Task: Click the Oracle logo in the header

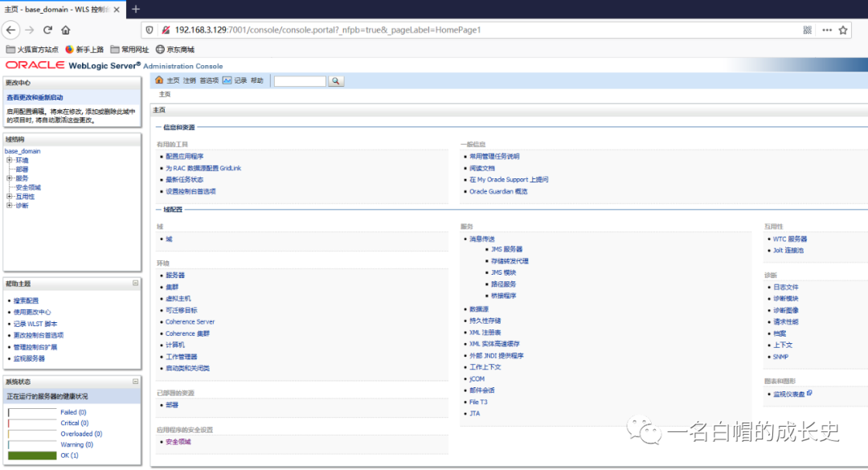Action: pyautogui.click(x=35, y=65)
